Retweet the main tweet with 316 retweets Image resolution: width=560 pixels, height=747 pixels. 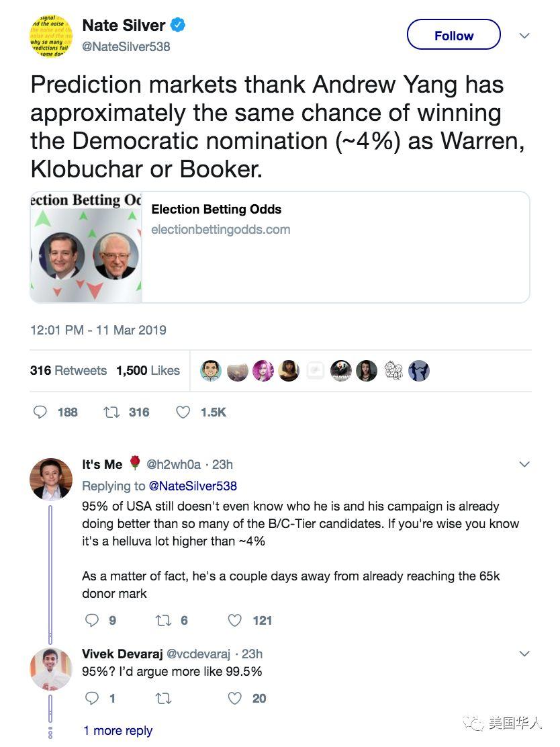click(111, 412)
